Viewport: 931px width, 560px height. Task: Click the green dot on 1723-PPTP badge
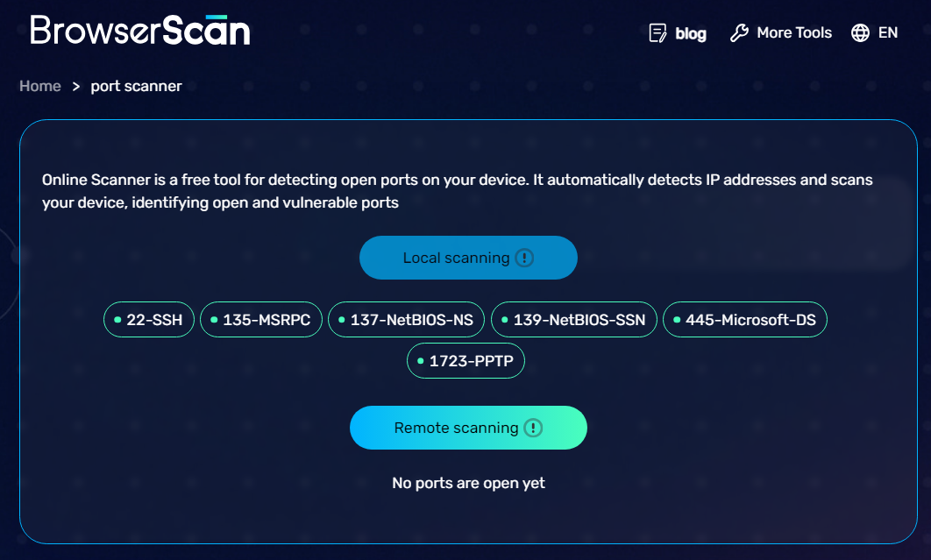(419, 360)
